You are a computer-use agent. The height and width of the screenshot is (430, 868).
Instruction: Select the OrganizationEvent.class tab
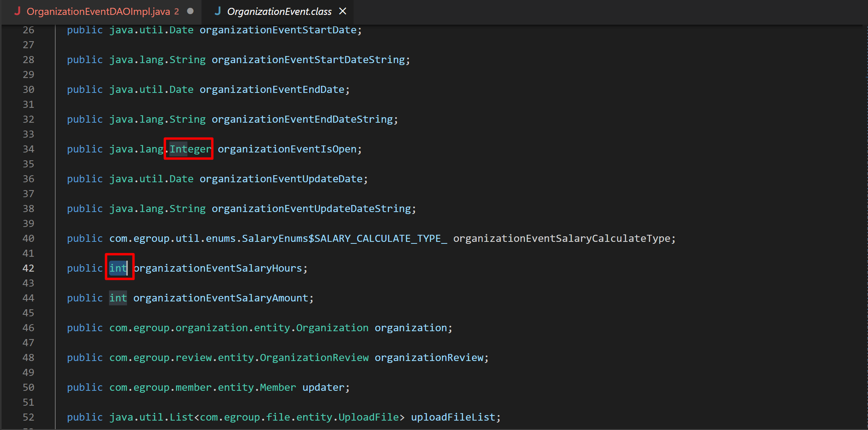279,11
